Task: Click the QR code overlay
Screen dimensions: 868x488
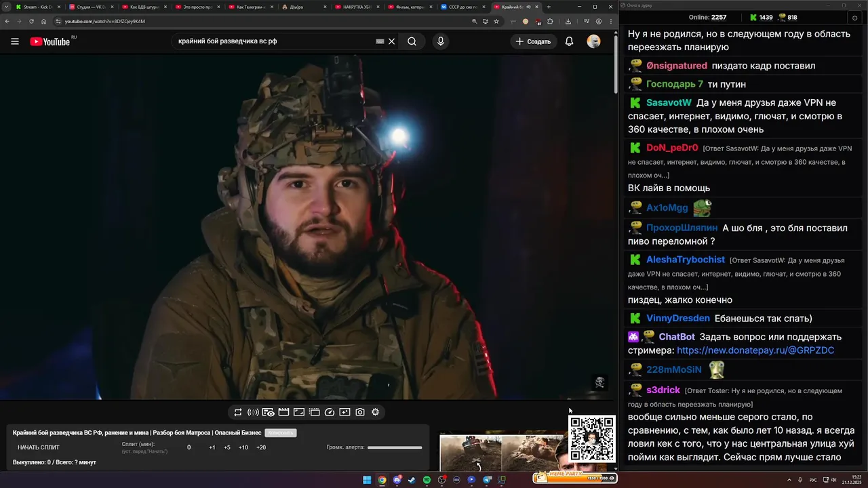Action: point(592,439)
